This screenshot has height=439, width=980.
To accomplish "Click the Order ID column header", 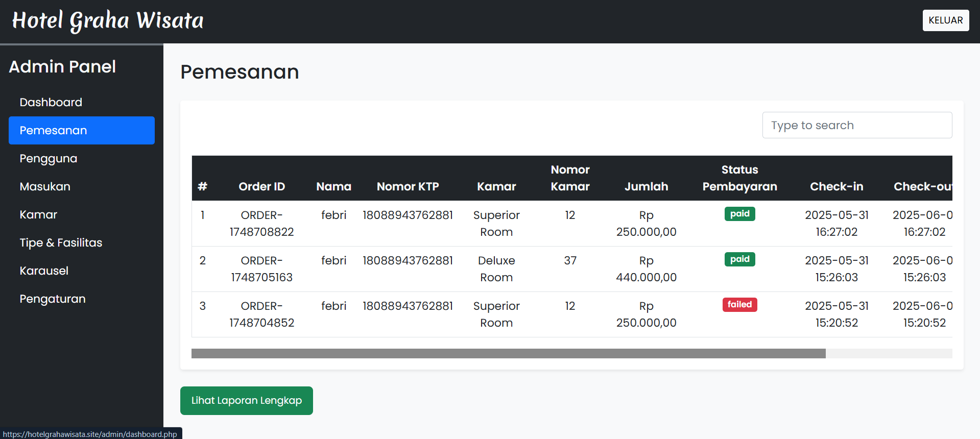I will pyautogui.click(x=261, y=186).
